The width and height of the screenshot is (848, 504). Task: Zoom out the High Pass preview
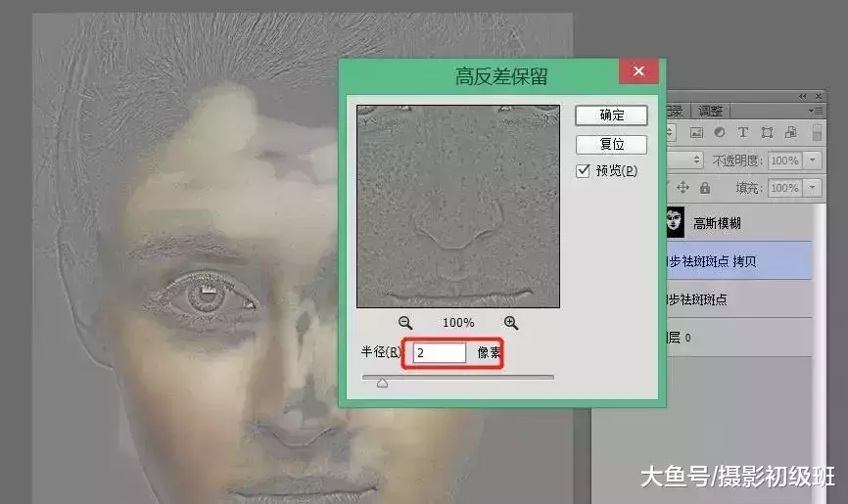click(x=405, y=323)
